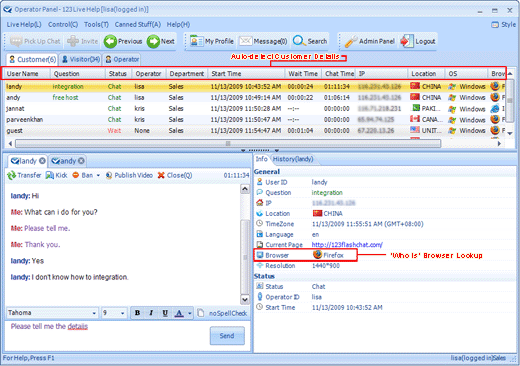Click the Canada flag in parveenkhan row
This screenshot has width=520, height=366.
click(x=415, y=119)
